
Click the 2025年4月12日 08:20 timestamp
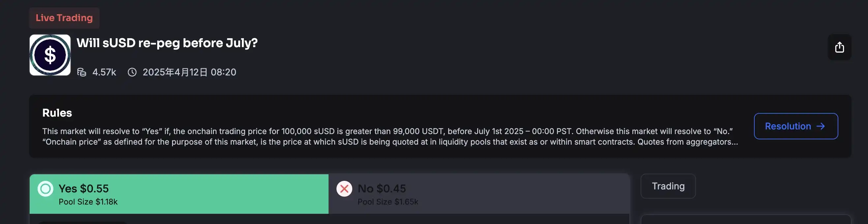[x=189, y=72]
